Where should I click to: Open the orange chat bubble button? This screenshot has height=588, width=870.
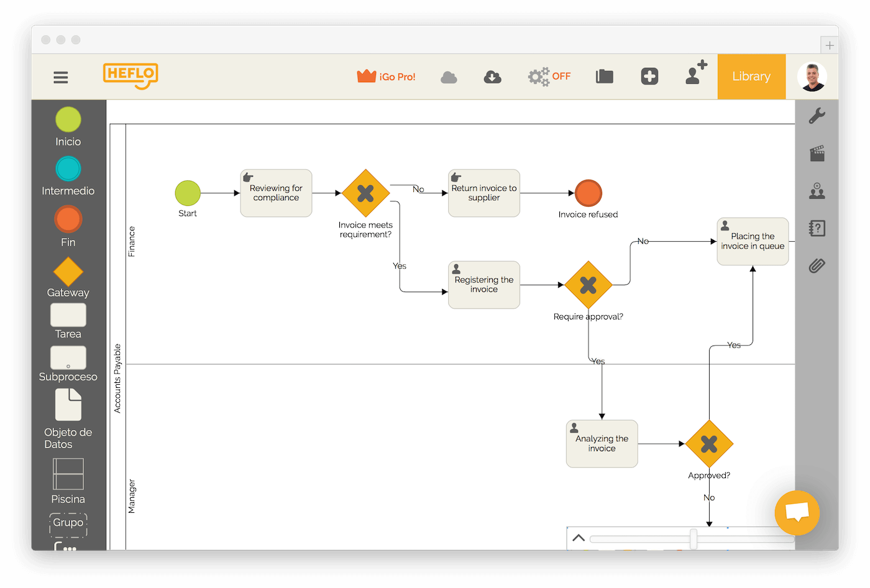[x=797, y=513]
